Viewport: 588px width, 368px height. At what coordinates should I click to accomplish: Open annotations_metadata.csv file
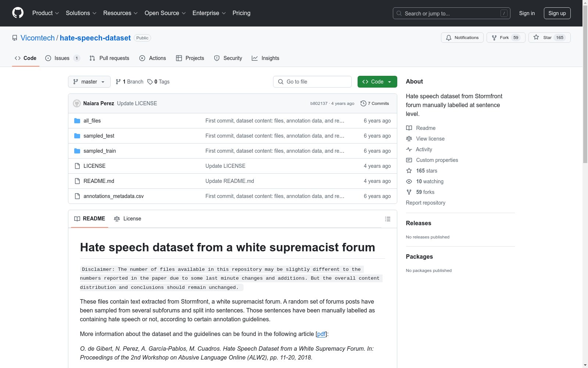coord(114,196)
